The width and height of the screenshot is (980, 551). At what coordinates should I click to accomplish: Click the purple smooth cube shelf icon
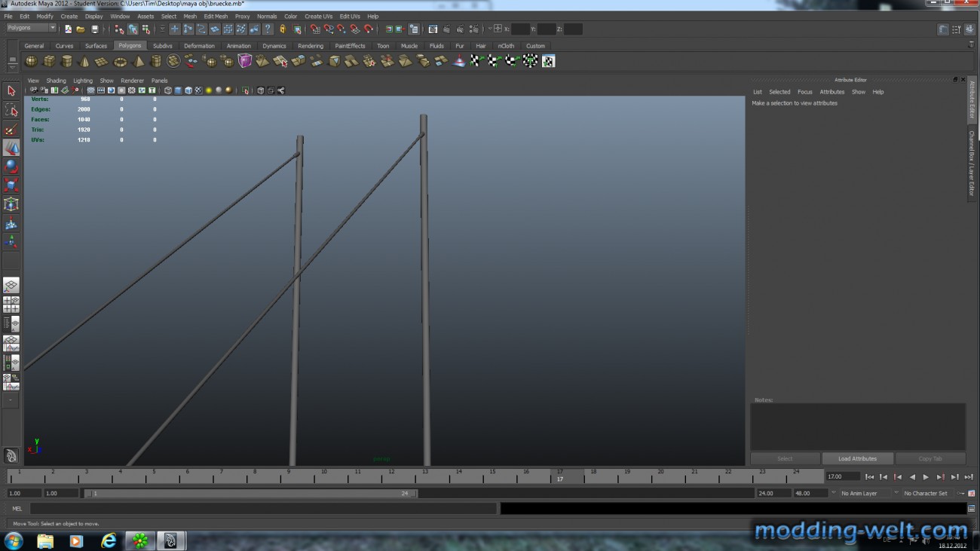pos(245,61)
